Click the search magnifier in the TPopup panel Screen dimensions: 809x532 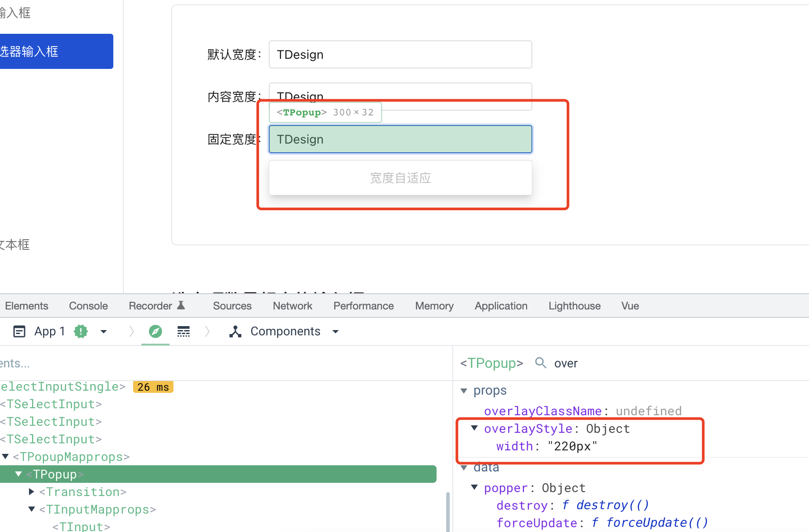540,363
